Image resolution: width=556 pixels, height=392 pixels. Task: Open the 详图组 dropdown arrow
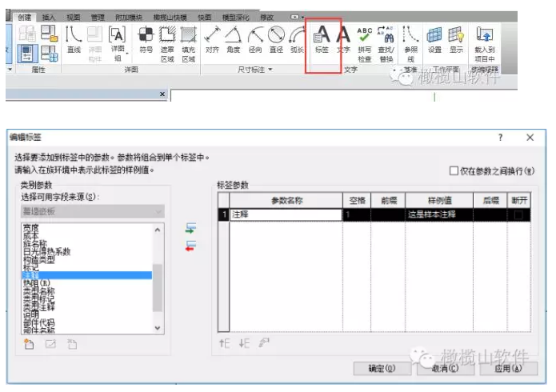click(x=127, y=54)
